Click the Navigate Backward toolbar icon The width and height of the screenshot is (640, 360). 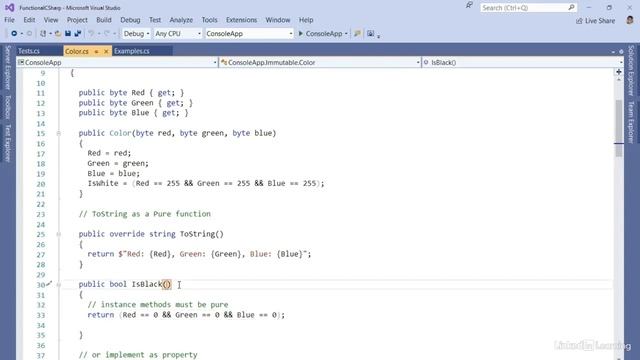click(x=14, y=33)
